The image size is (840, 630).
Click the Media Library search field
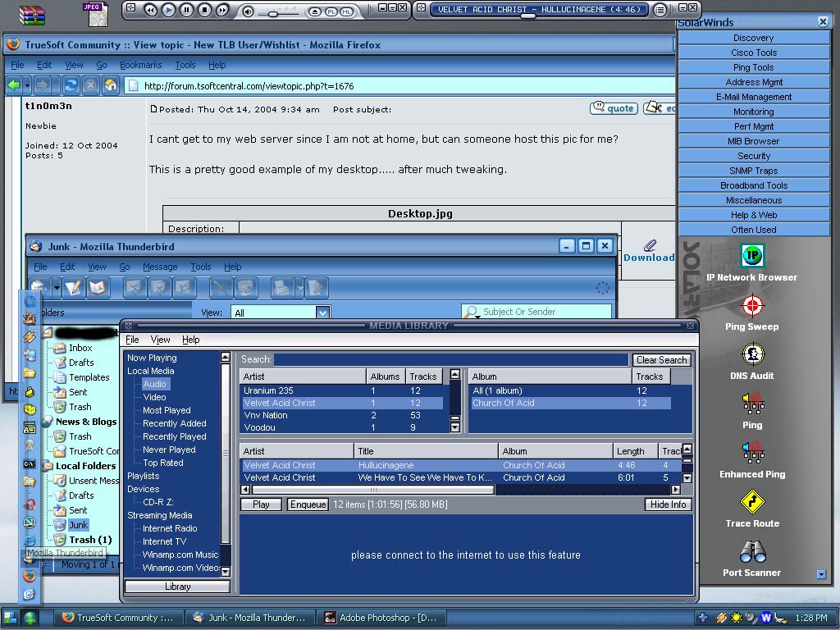[450, 359]
